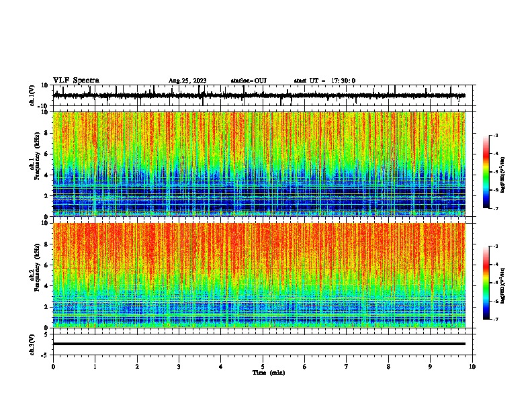This screenshot has width=532, height=411.
Task: Click the ch.1 PSD color scale bar
Action: tap(486, 172)
